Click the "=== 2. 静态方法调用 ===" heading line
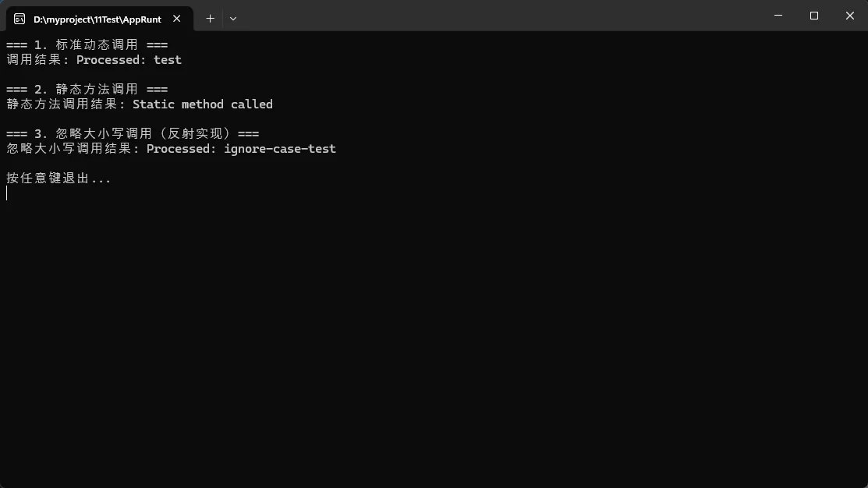This screenshot has width=868, height=488. [87, 90]
